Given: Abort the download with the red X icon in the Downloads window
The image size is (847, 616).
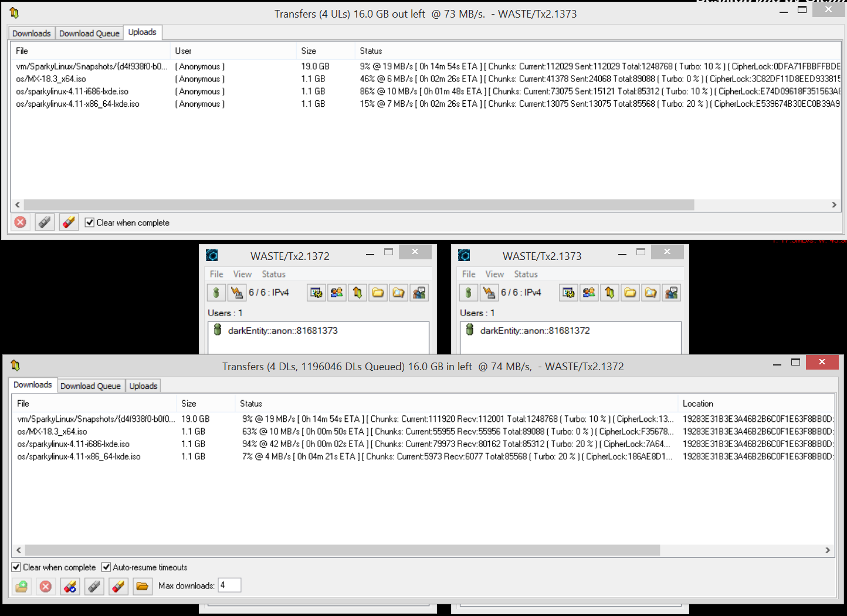Looking at the screenshot, I should (46, 586).
